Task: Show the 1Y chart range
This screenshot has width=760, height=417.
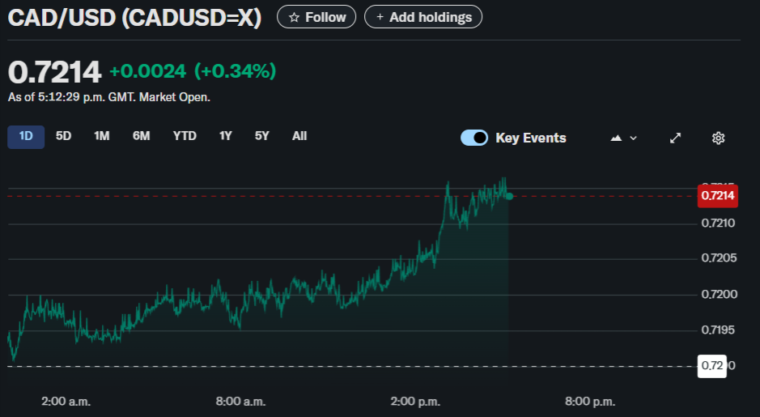Action: point(226,136)
